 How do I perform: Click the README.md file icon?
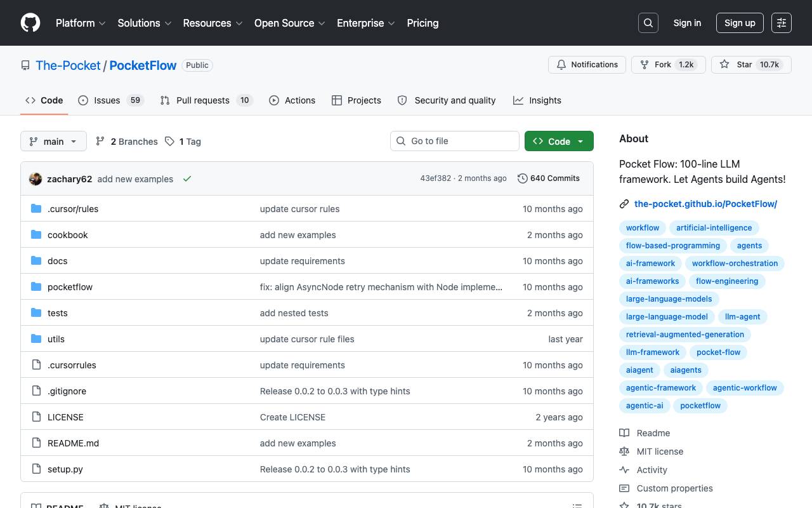[x=36, y=443]
